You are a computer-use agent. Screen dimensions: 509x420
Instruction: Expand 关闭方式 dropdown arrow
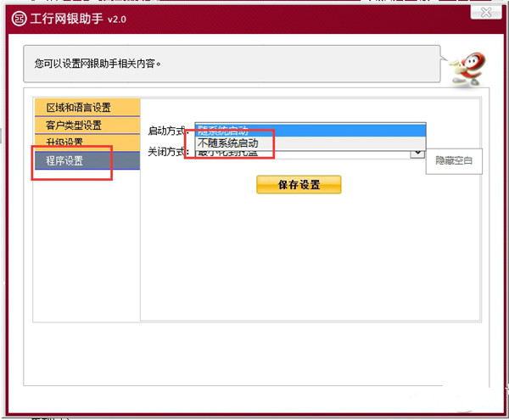point(417,153)
